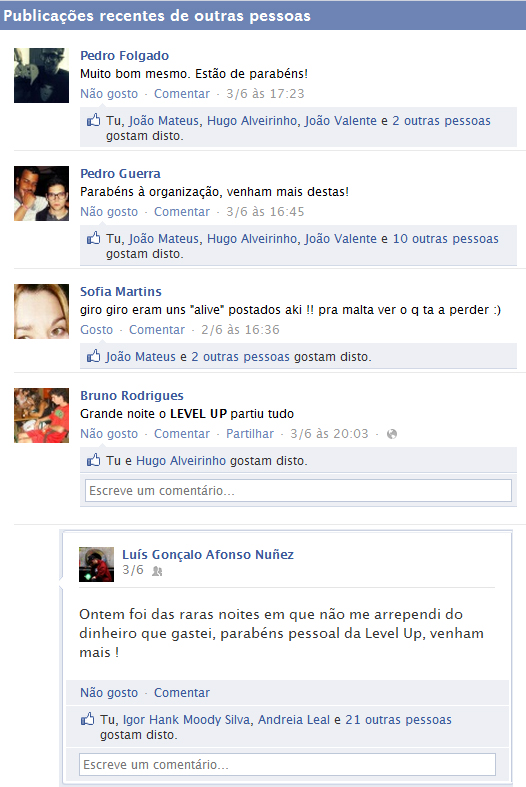Viewport: 526px width, 787px height.
Task: Click thumbs-up icon under Bruno Rodrigues' post
Action: 93,460
